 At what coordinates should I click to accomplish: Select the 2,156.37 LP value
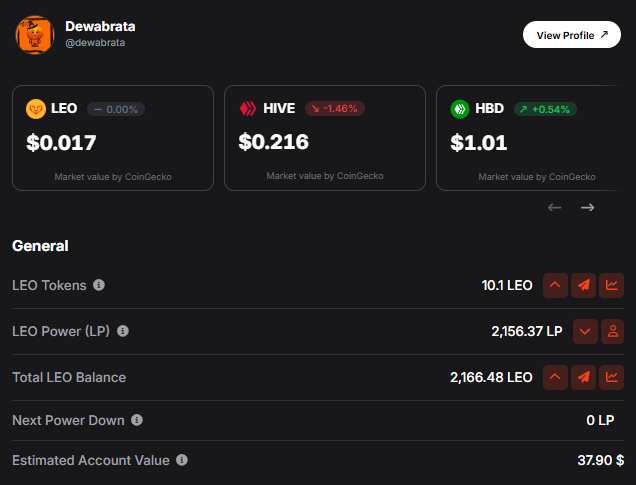coord(527,331)
